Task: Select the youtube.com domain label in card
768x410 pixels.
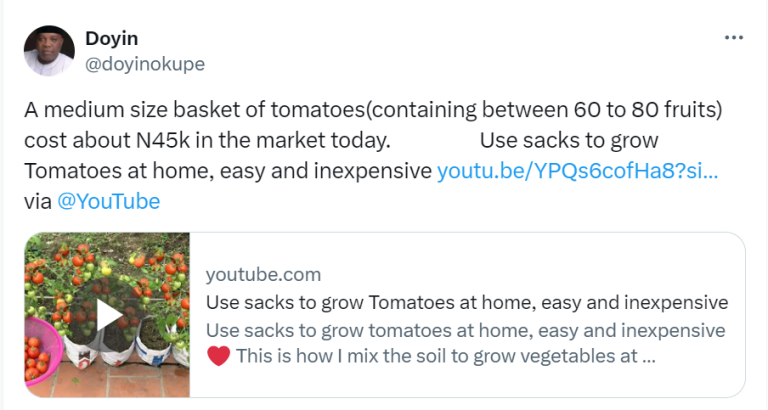Action: pyautogui.click(x=263, y=275)
